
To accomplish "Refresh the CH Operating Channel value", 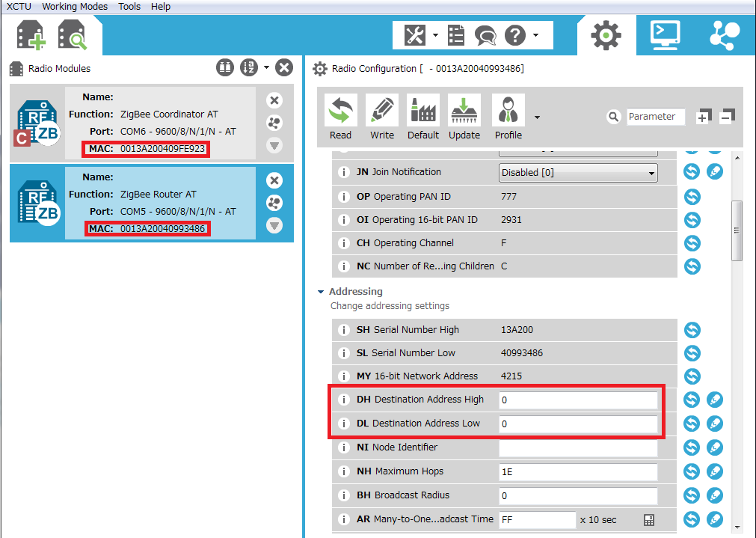I will click(692, 243).
